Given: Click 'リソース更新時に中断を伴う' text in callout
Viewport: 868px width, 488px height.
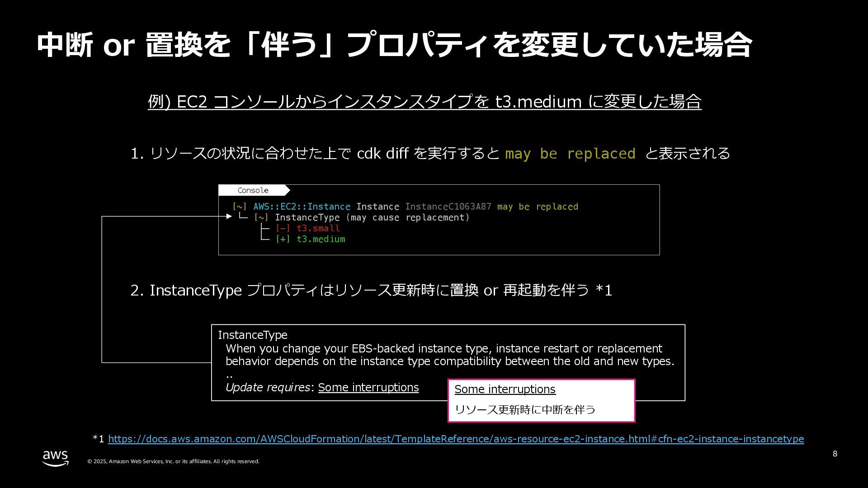Looking at the screenshot, I should (x=525, y=409).
